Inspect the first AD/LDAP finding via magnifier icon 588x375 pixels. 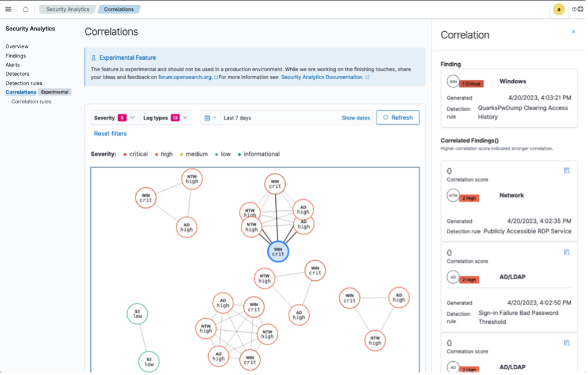click(x=567, y=252)
